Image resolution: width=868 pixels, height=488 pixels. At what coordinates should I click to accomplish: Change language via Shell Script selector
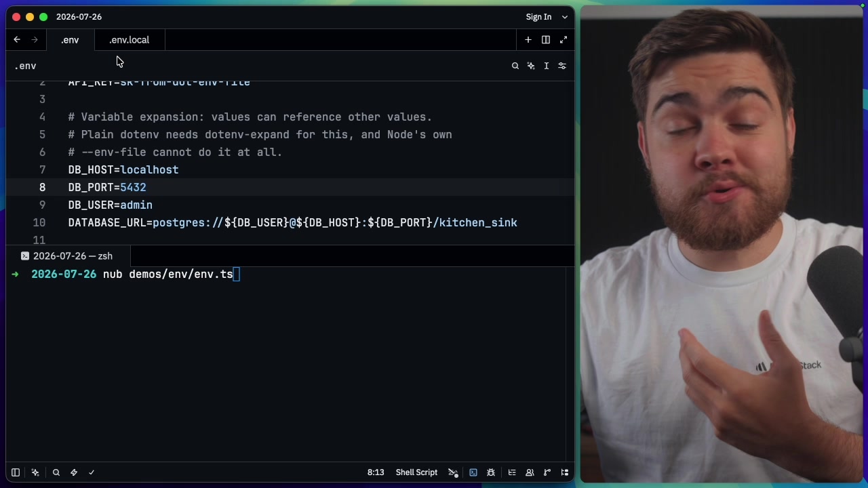tap(416, 472)
